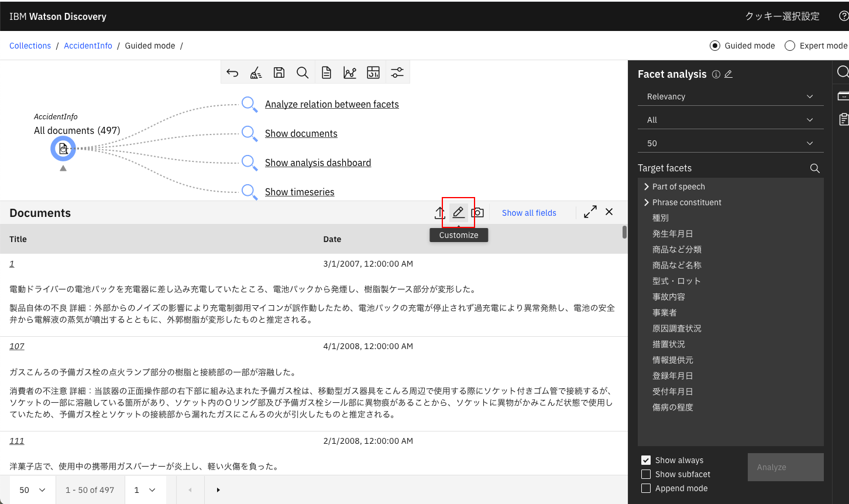Select Guided mode radio button
849x504 pixels.
coord(715,46)
